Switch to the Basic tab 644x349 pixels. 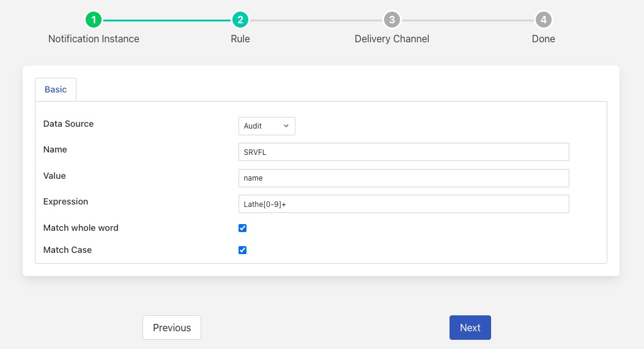click(x=56, y=89)
